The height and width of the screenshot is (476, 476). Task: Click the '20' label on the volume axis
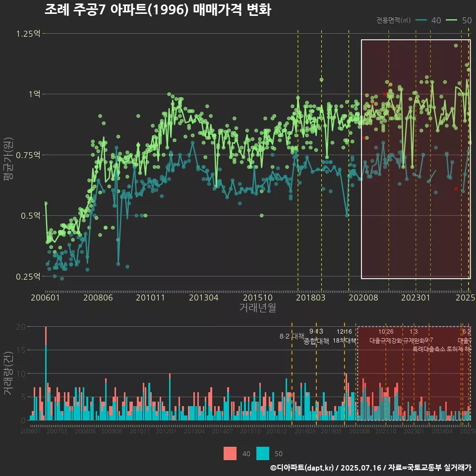pos(21,327)
